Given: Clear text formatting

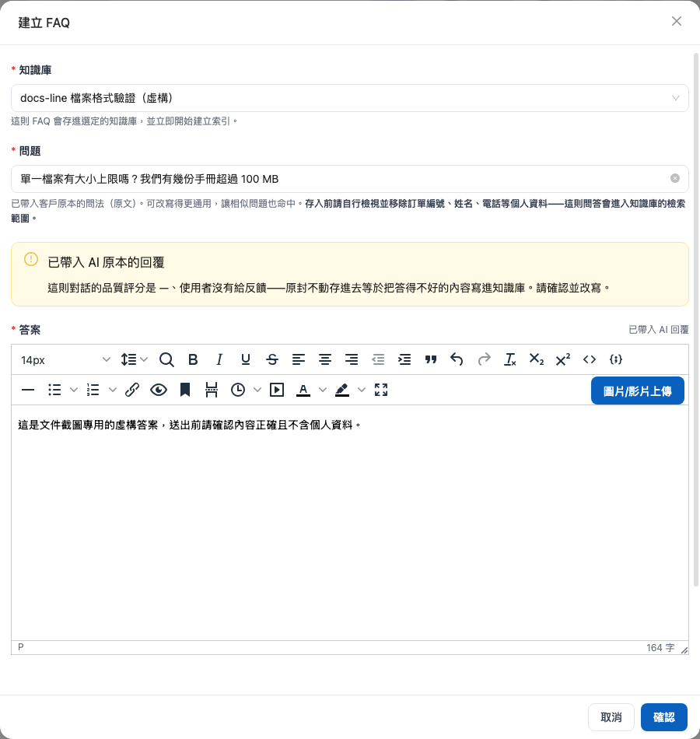Looking at the screenshot, I should (510, 359).
